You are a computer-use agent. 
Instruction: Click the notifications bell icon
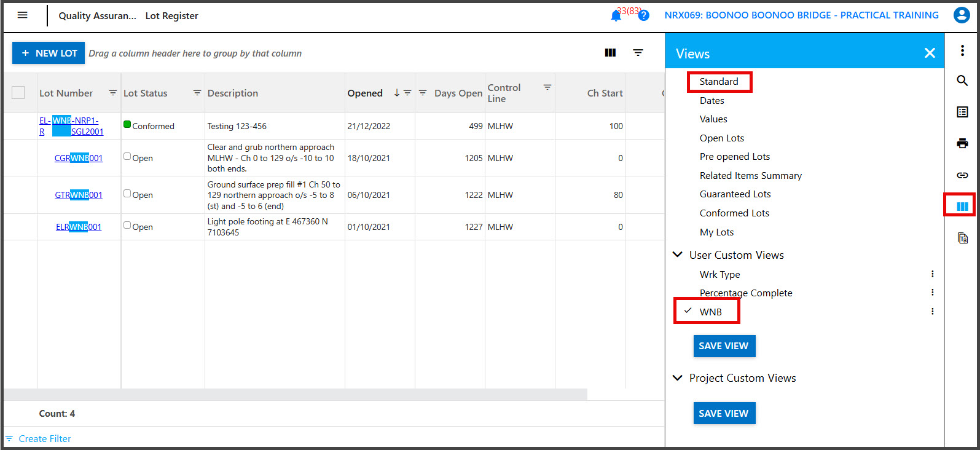click(616, 16)
